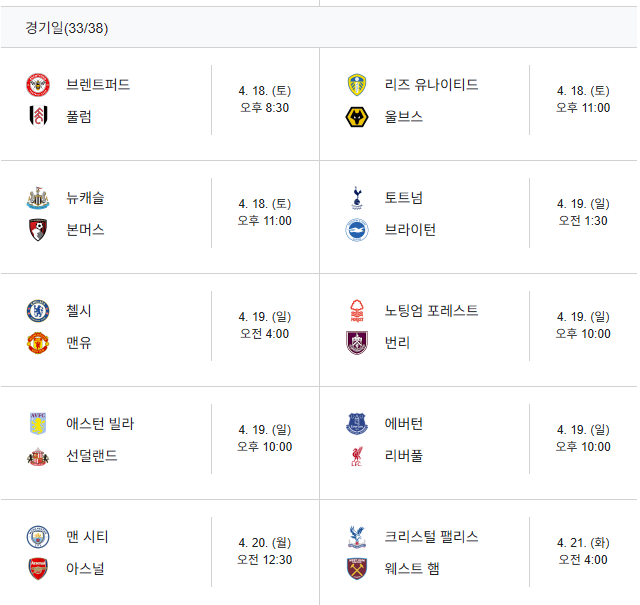The width and height of the screenshot is (640, 605).
Task: Click the Liverpool liver bird logo
Action: pos(357,456)
